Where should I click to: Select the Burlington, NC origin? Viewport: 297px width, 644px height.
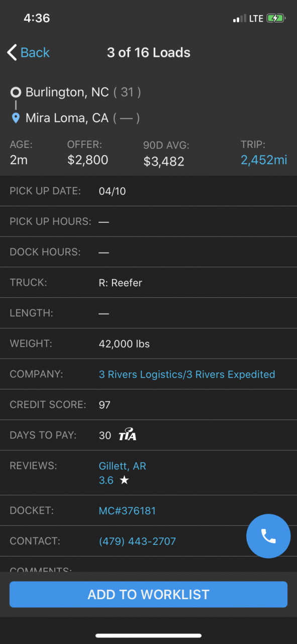(x=67, y=92)
